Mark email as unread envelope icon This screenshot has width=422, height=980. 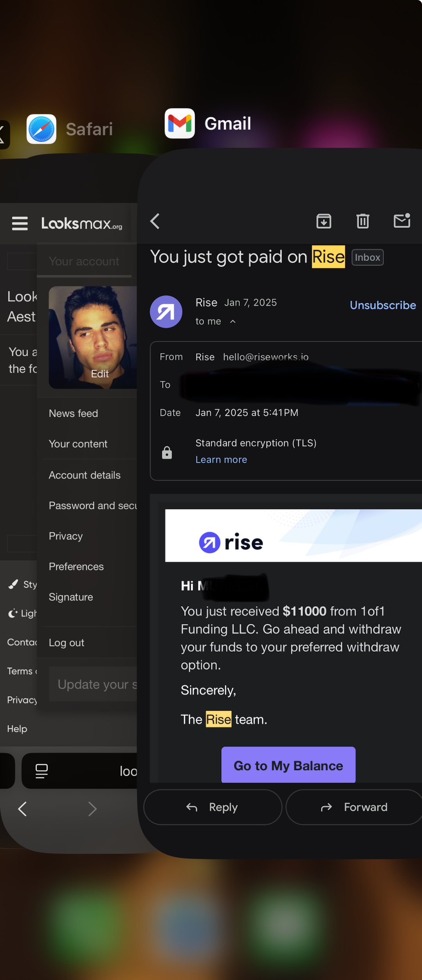coord(402,221)
